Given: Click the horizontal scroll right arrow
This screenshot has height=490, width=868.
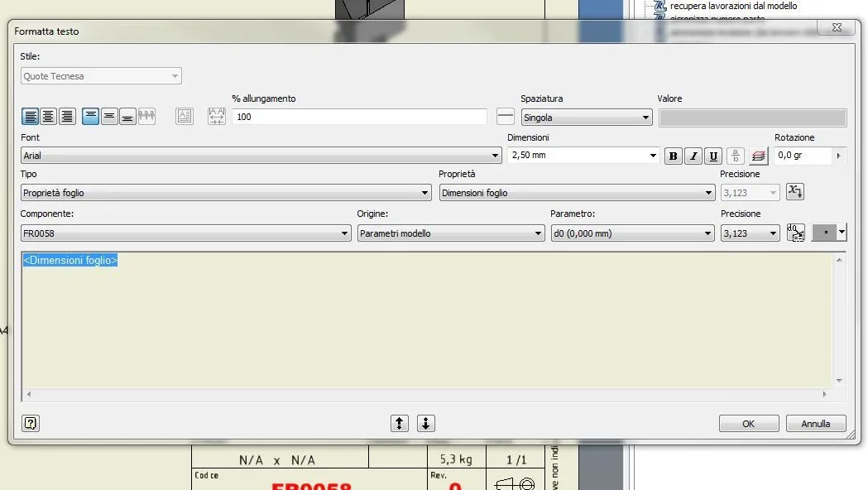Looking at the screenshot, I should pyautogui.click(x=824, y=394).
